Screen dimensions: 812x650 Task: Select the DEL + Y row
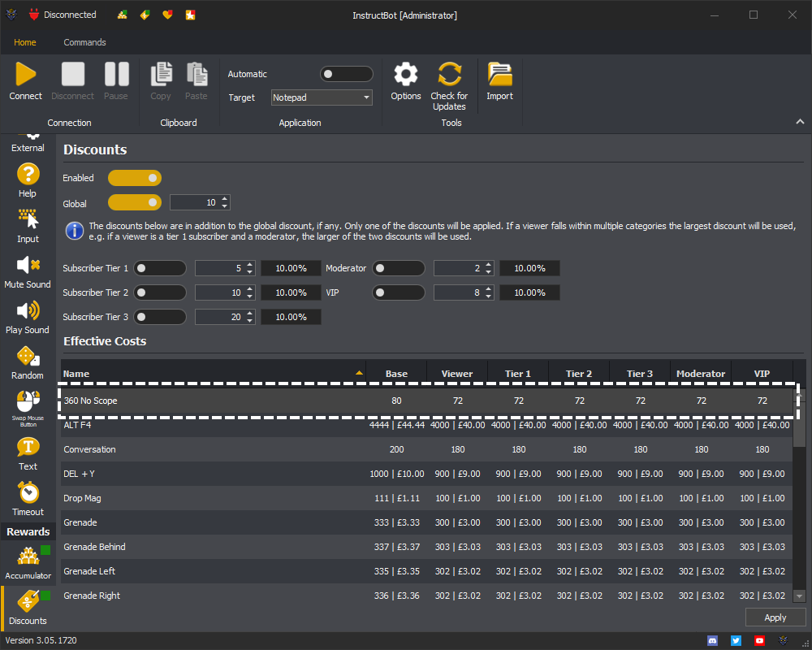[x=427, y=474]
